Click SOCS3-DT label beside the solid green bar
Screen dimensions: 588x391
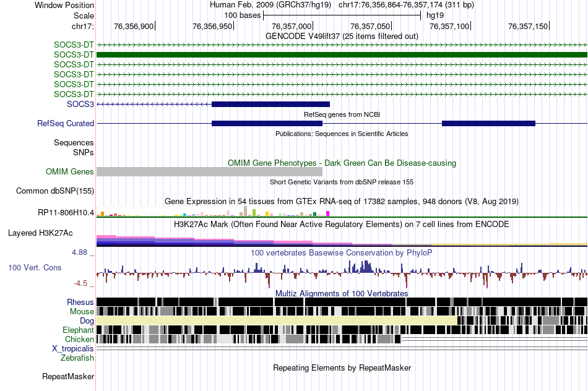click(74, 54)
